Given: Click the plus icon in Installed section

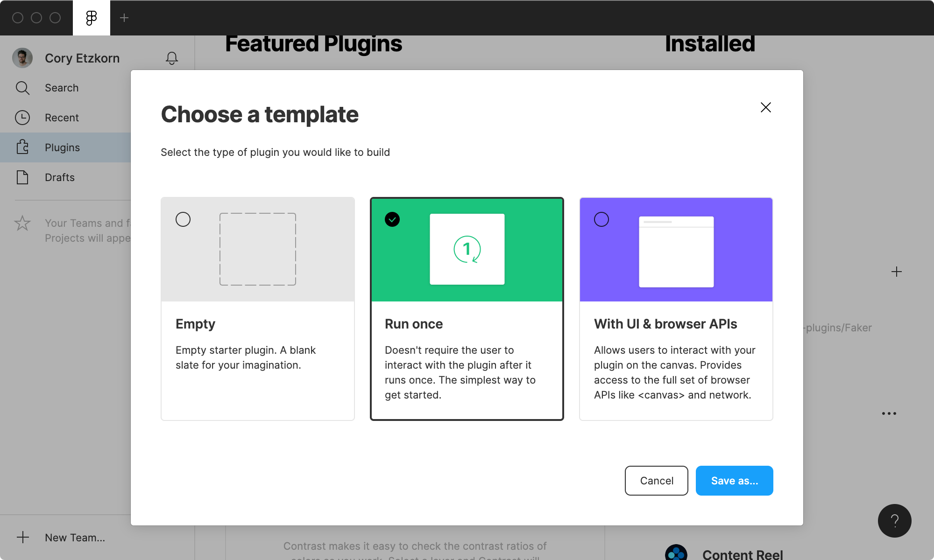Looking at the screenshot, I should (897, 272).
